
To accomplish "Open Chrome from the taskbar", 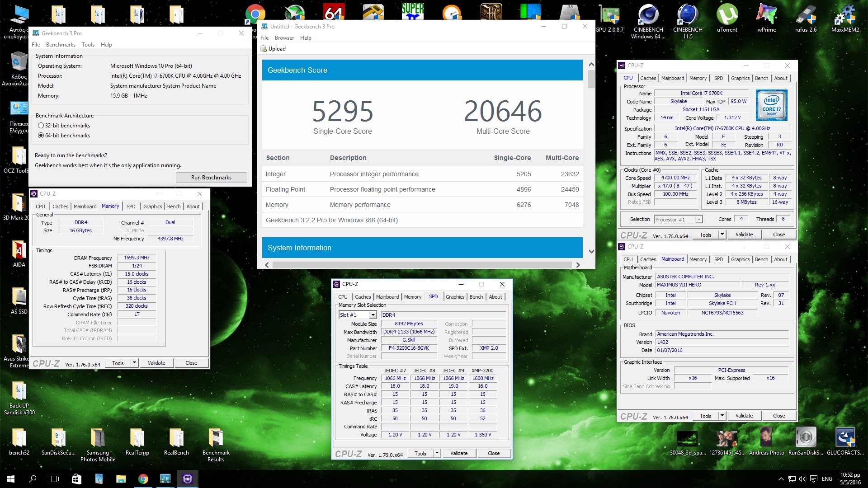I will pos(143,479).
